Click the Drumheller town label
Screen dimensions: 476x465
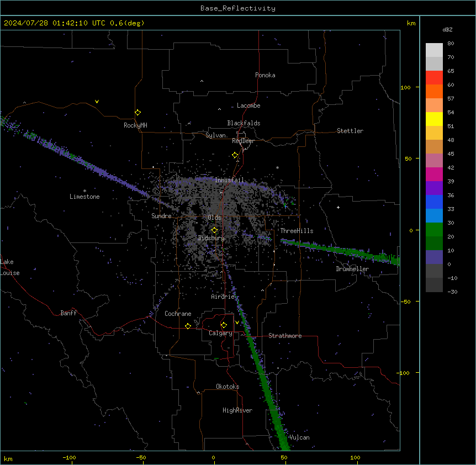[352, 269]
